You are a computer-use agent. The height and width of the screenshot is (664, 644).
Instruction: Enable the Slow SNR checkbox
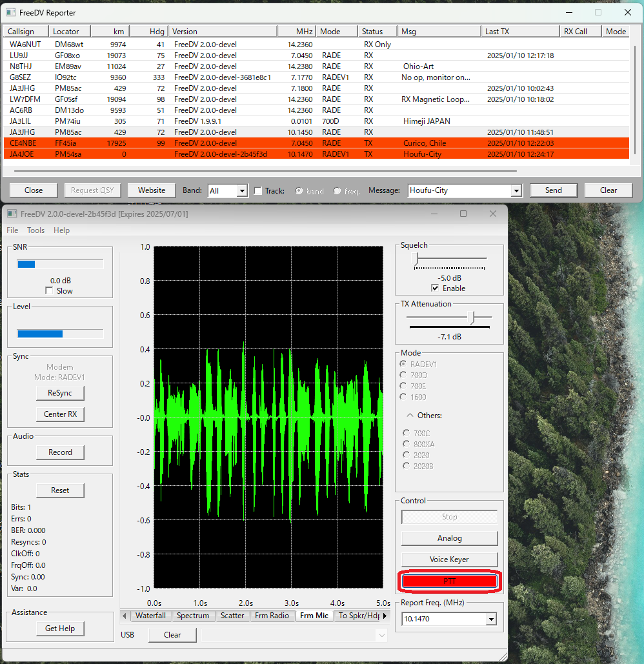point(50,291)
